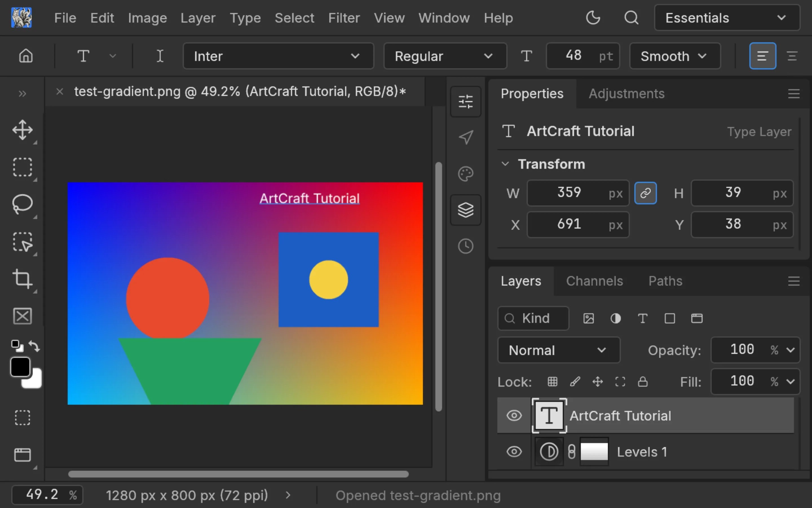
Task: Open the Inter font family dropdown
Action: (x=278, y=56)
